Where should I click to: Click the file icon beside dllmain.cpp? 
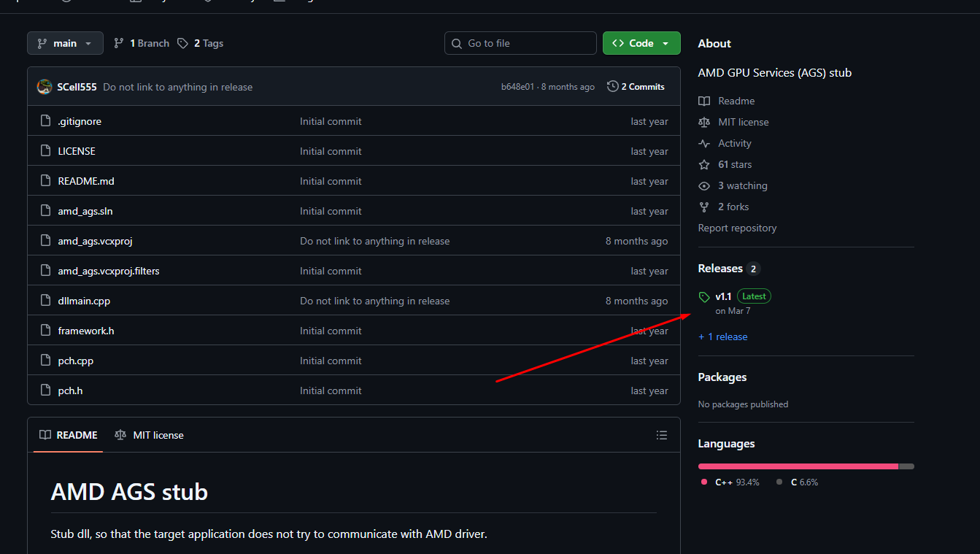click(45, 301)
